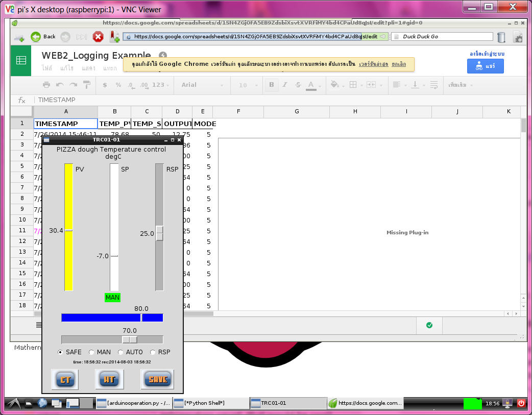Click the blue share button

pos(485,66)
